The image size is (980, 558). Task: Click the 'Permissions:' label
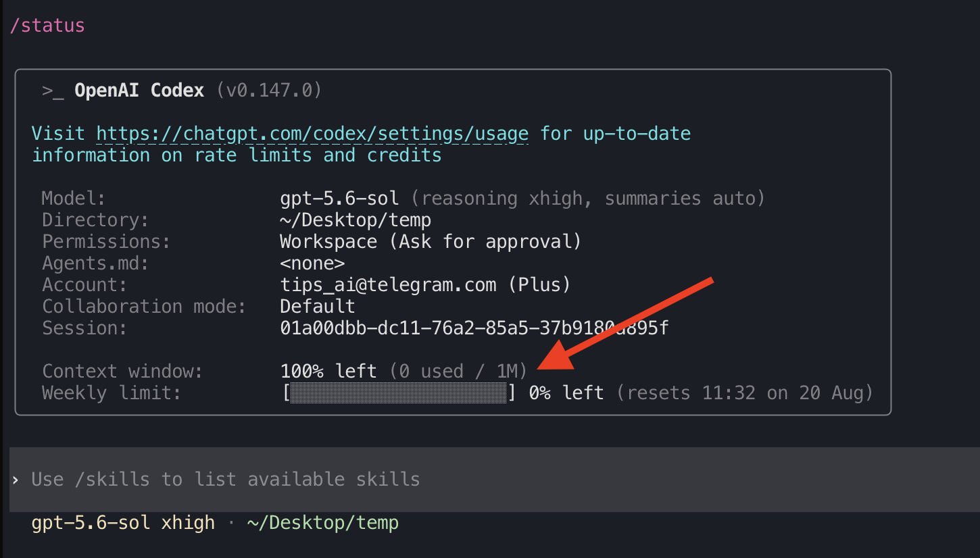coord(106,242)
